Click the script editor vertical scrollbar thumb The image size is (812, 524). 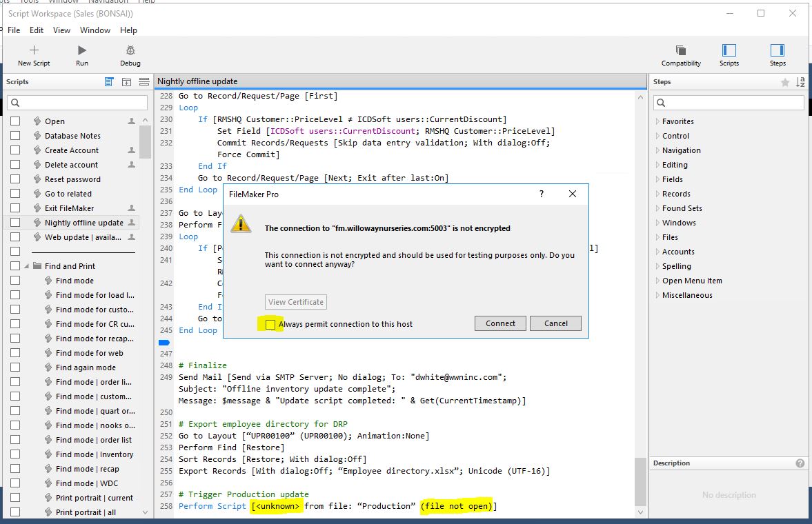(x=641, y=481)
